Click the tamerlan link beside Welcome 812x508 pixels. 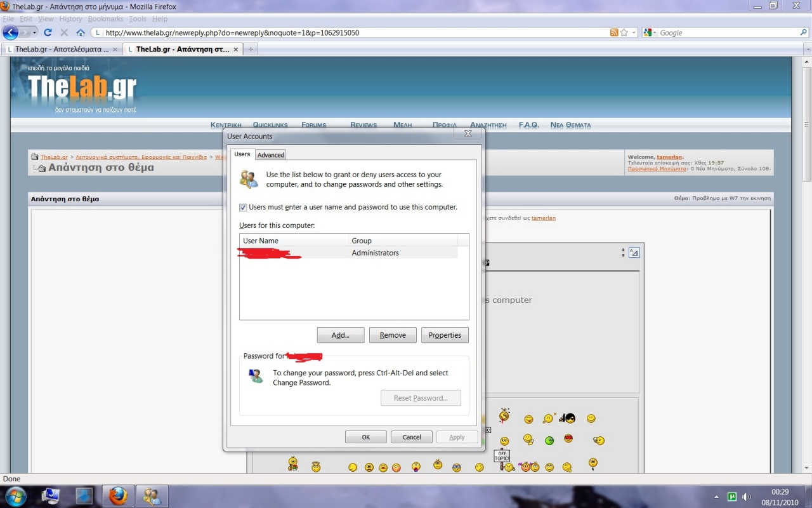669,157
